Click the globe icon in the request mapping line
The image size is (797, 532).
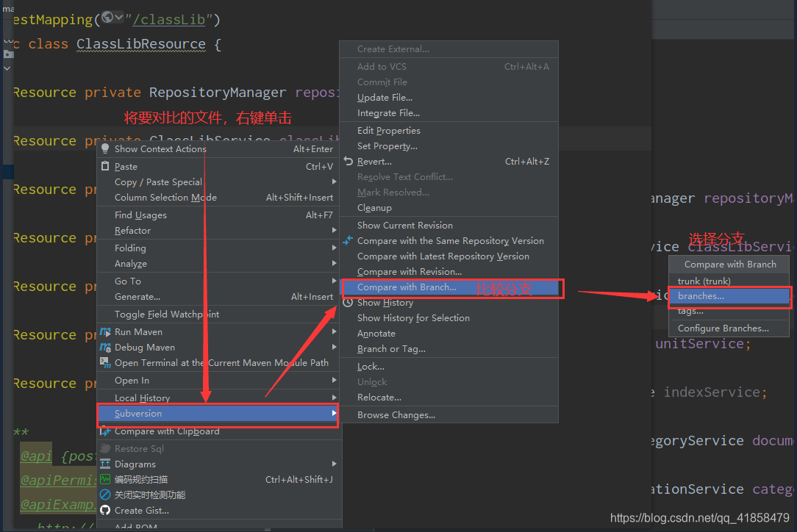(107, 18)
